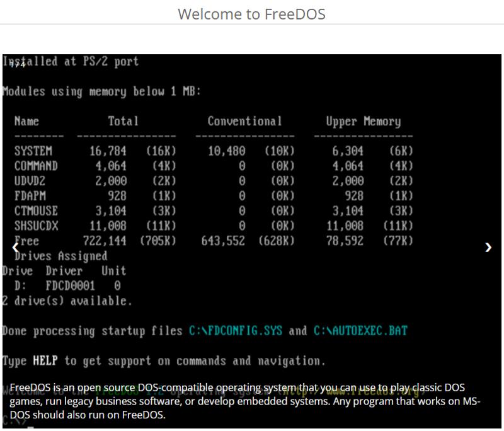Select the COMMAND module row name

point(36,166)
